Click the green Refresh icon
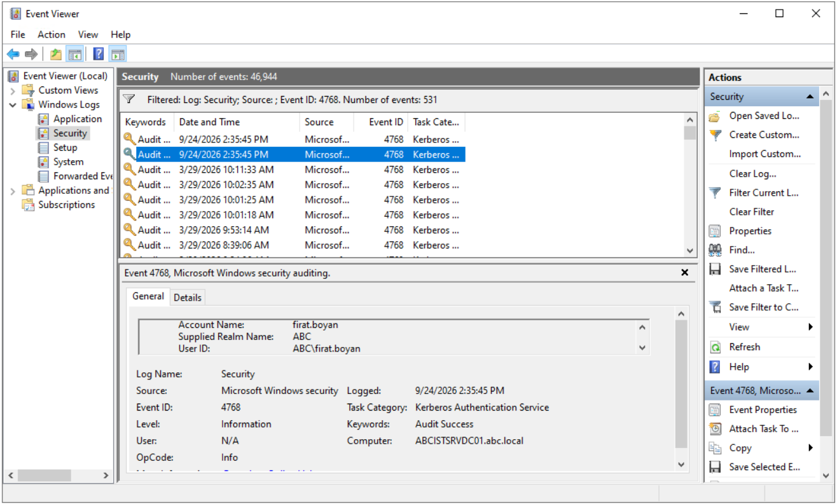The width and height of the screenshot is (837, 504). tap(715, 347)
